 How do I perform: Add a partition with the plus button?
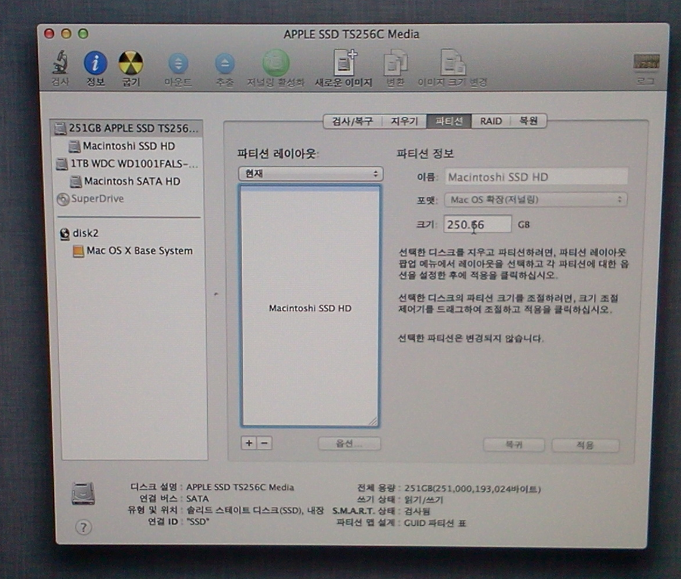[249, 443]
